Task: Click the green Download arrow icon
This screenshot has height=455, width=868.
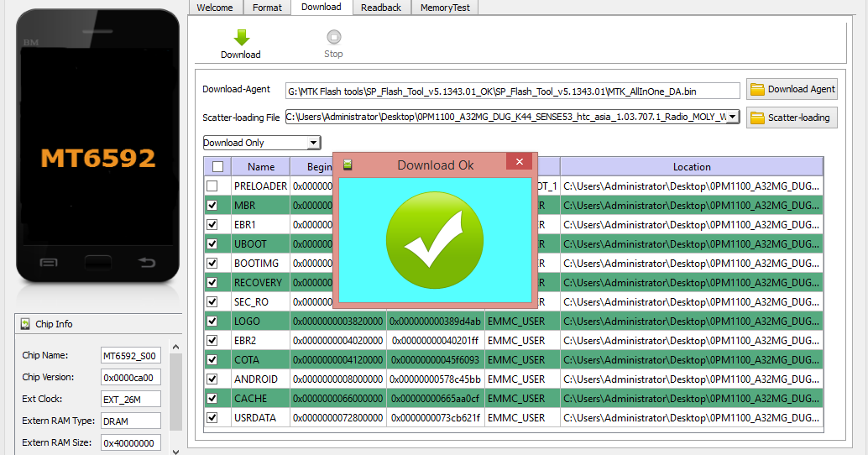Action: (x=242, y=38)
